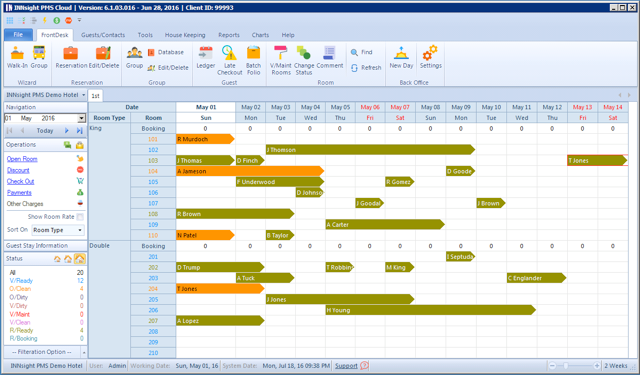Open the Change Status icon

(x=304, y=60)
